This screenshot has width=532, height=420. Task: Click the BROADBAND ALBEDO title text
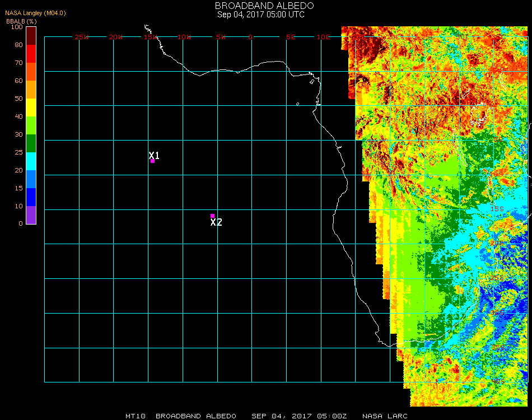pyautogui.click(x=261, y=6)
